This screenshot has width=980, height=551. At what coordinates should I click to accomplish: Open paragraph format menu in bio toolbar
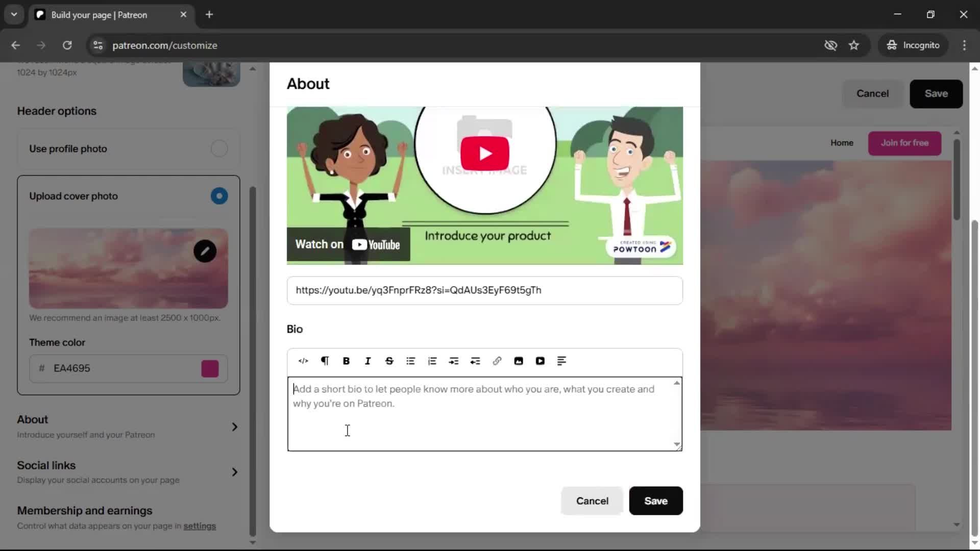click(325, 361)
